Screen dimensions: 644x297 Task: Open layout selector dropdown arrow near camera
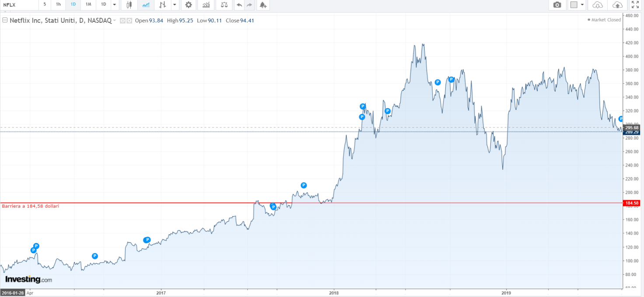(x=582, y=5)
